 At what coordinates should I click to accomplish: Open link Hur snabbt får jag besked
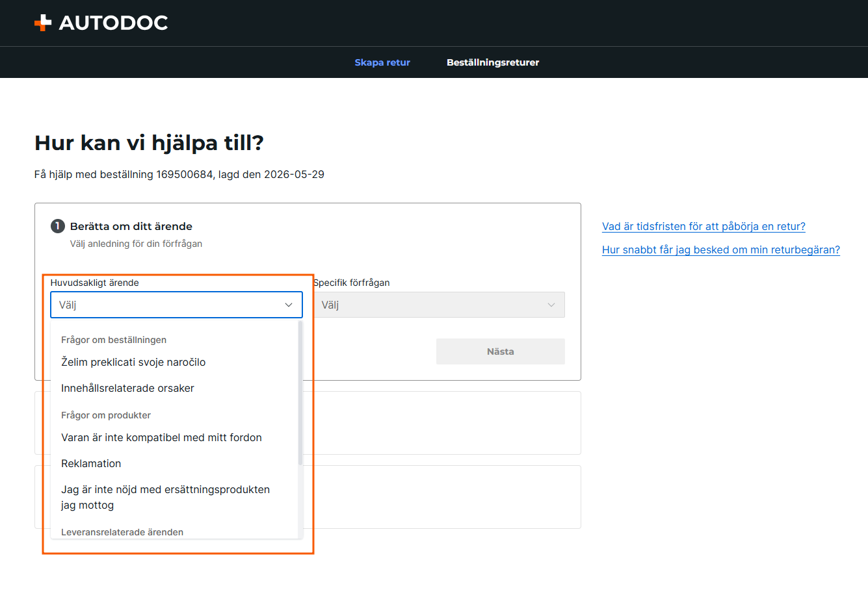point(721,249)
